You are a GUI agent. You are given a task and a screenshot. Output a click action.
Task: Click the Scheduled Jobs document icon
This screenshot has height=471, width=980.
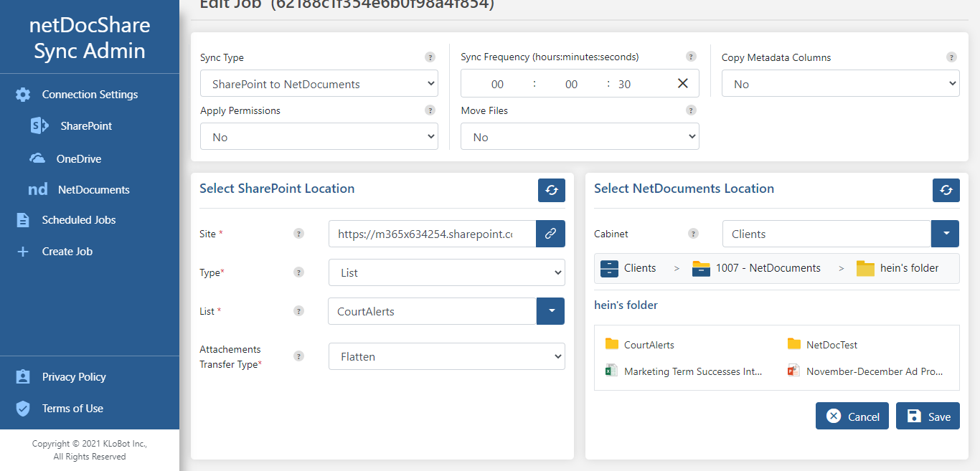tap(23, 220)
